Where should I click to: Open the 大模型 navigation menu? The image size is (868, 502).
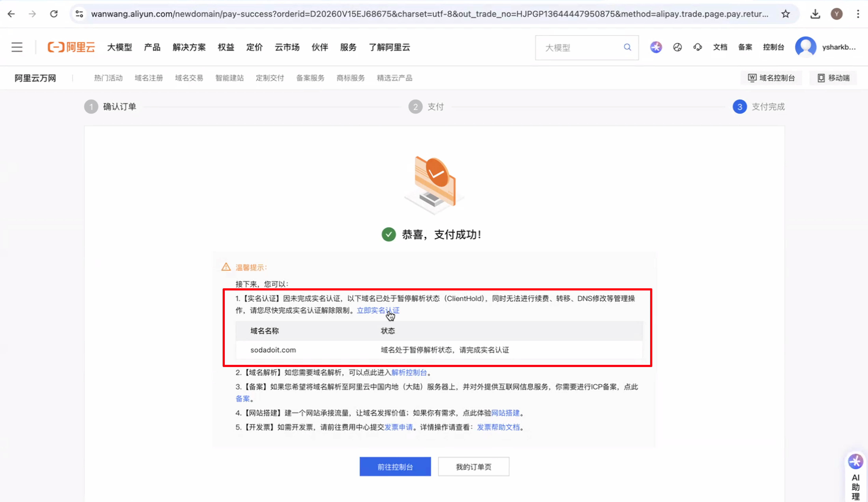coord(119,47)
